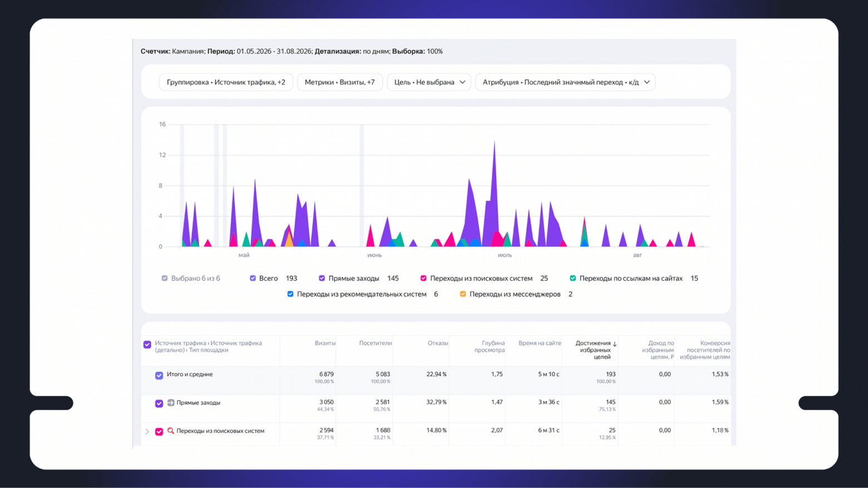Click the bounce rate value 32,79 %
Viewport: 868px width, 488px height.
(437, 402)
